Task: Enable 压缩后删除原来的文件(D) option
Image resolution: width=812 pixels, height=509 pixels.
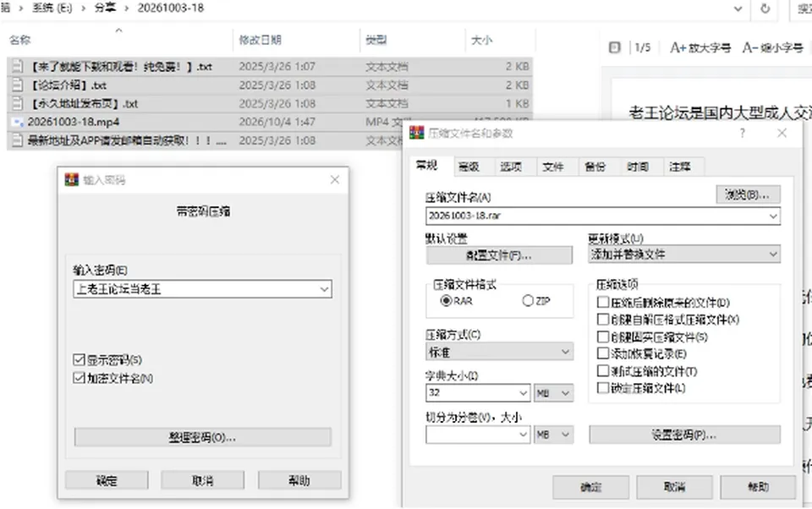Action: pyautogui.click(x=603, y=302)
